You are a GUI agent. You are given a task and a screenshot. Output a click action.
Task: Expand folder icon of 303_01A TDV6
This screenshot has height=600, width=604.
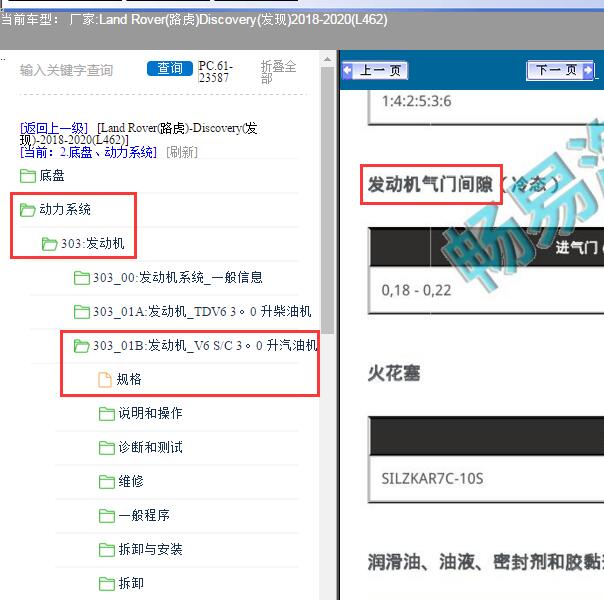point(82,312)
